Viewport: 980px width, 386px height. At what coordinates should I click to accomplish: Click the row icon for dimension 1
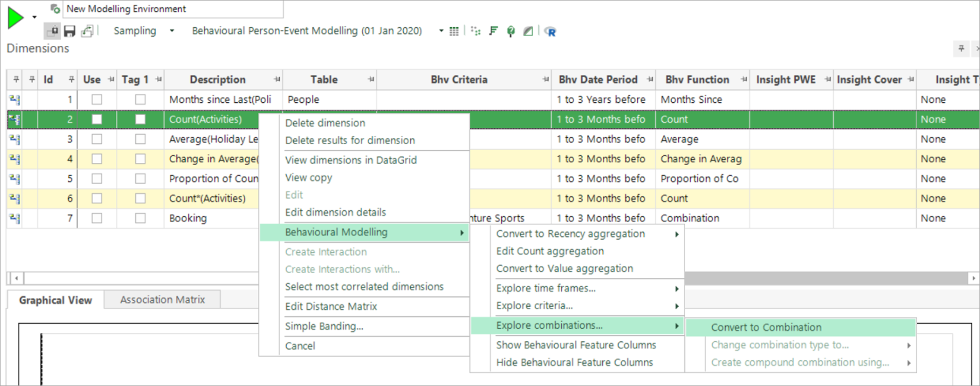(x=14, y=100)
